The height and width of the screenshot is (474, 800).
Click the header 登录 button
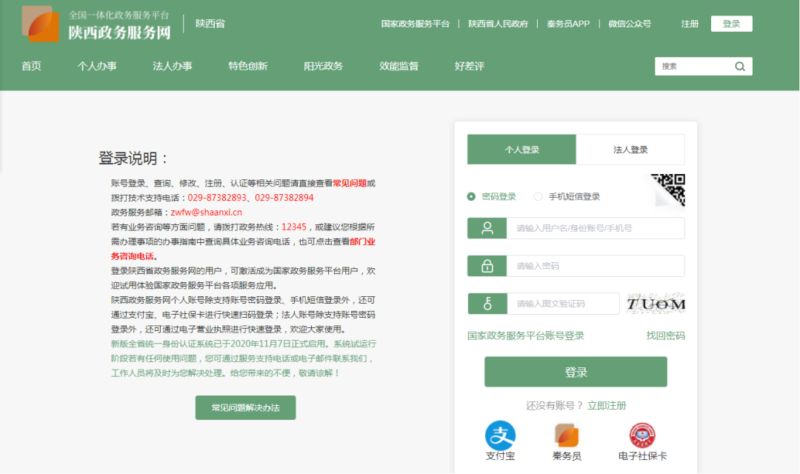[731, 23]
